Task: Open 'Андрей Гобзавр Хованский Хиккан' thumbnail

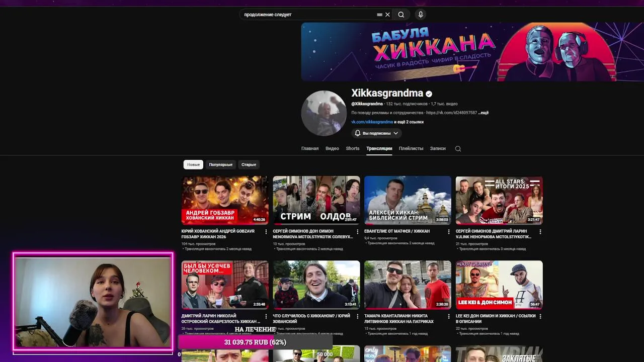Action: tap(225, 200)
